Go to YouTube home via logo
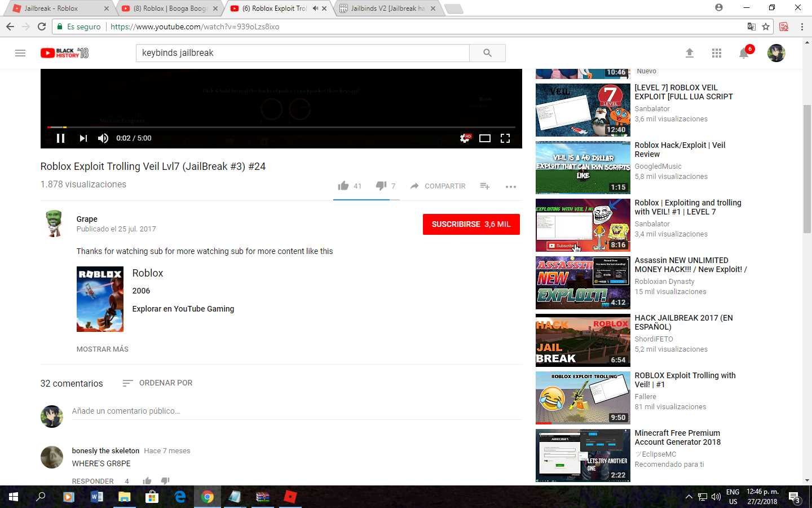The height and width of the screenshot is (508, 812). [x=64, y=53]
